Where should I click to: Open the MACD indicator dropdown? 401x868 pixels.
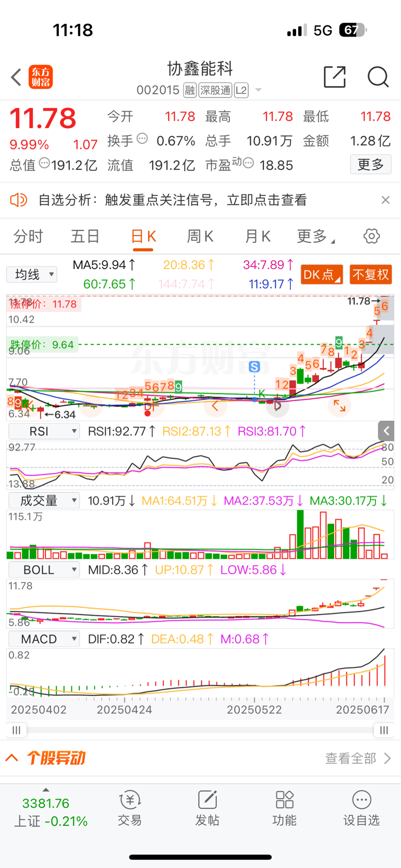(44, 639)
